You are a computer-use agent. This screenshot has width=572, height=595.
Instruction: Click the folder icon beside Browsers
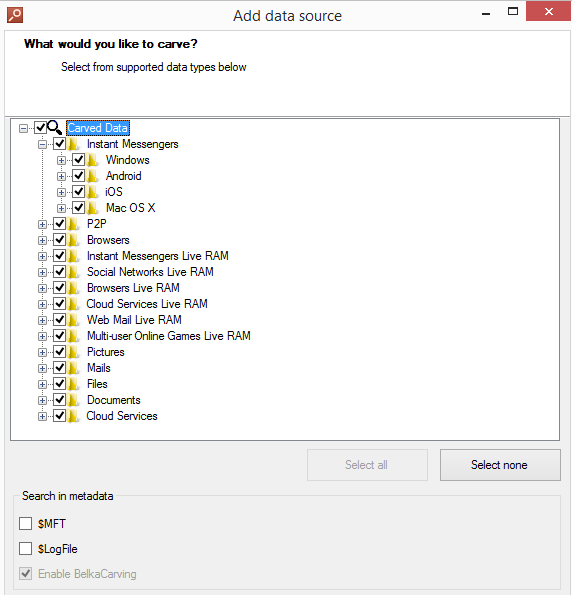(x=74, y=240)
